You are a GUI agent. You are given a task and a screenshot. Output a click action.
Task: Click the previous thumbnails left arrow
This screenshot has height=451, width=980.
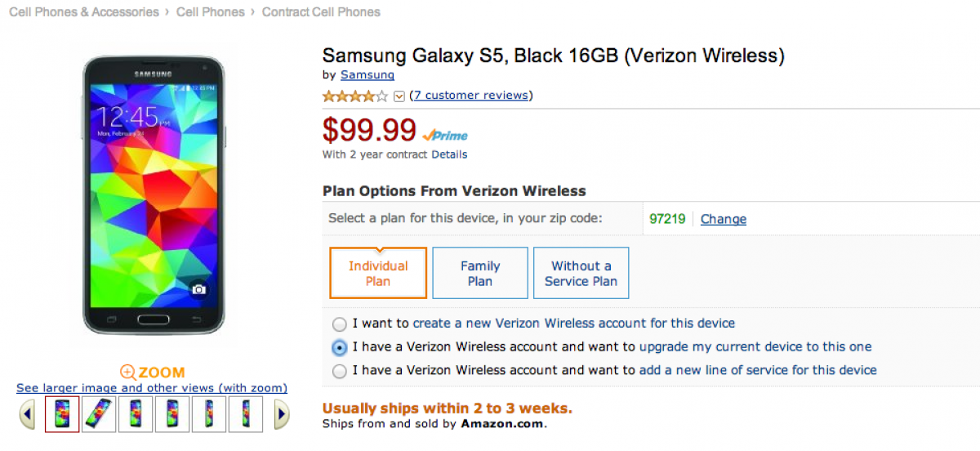tap(27, 414)
